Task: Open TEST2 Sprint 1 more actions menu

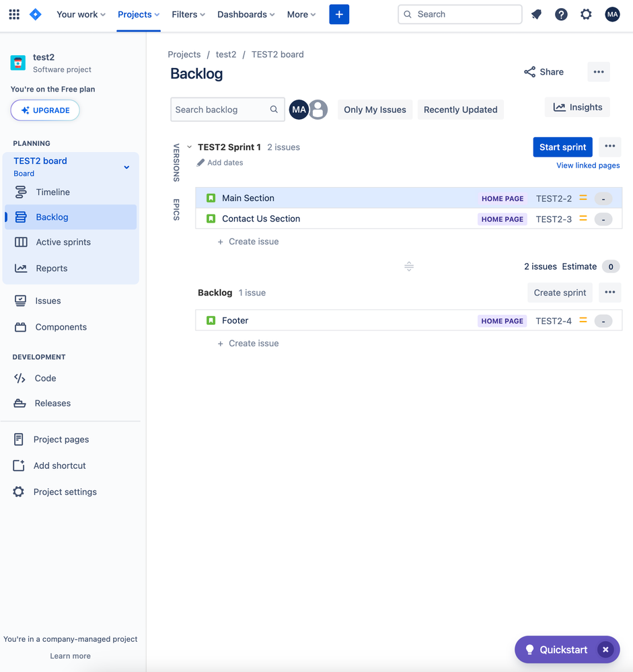Action: (610, 147)
